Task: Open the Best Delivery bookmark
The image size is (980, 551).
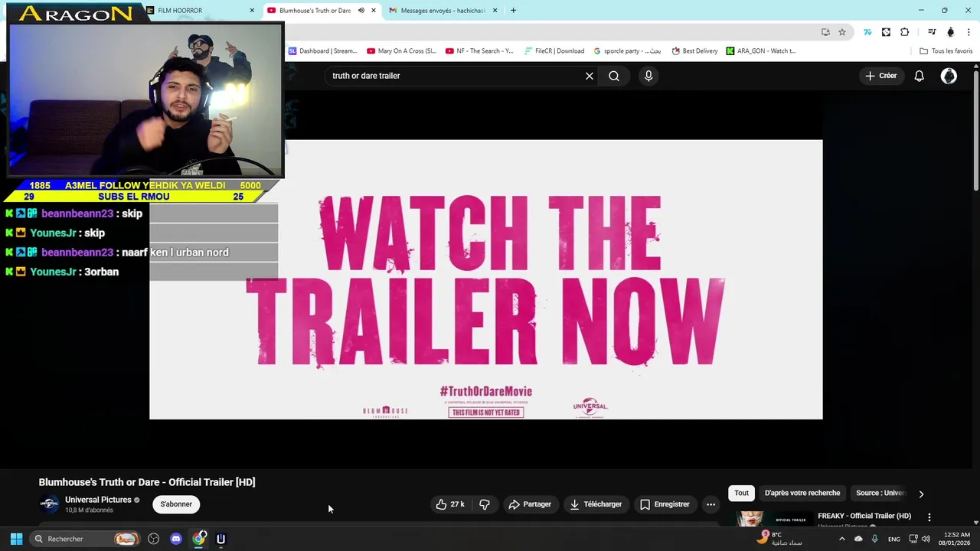Action: 694,51
